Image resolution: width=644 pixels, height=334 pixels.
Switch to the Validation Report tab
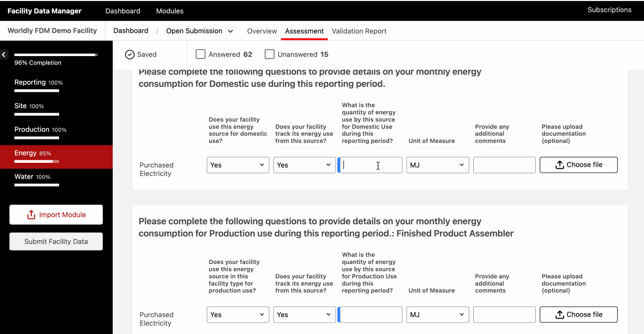(x=359, y=31)
